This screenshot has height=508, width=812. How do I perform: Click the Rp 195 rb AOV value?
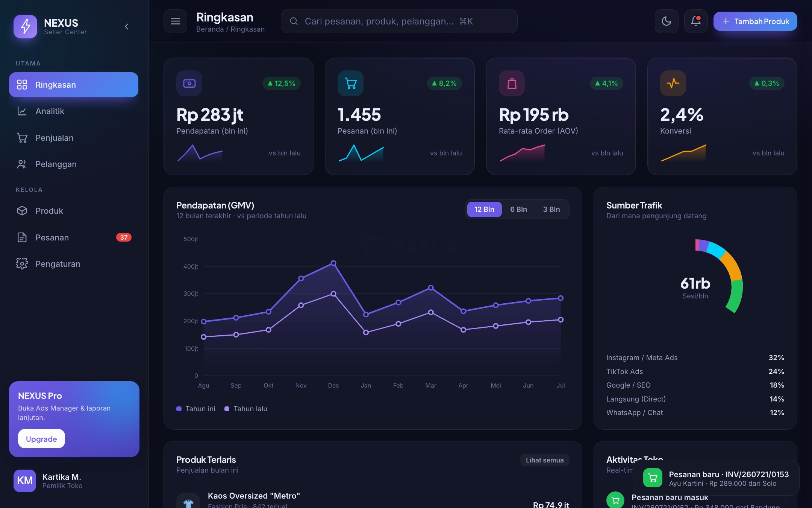[x=534, y=115]
